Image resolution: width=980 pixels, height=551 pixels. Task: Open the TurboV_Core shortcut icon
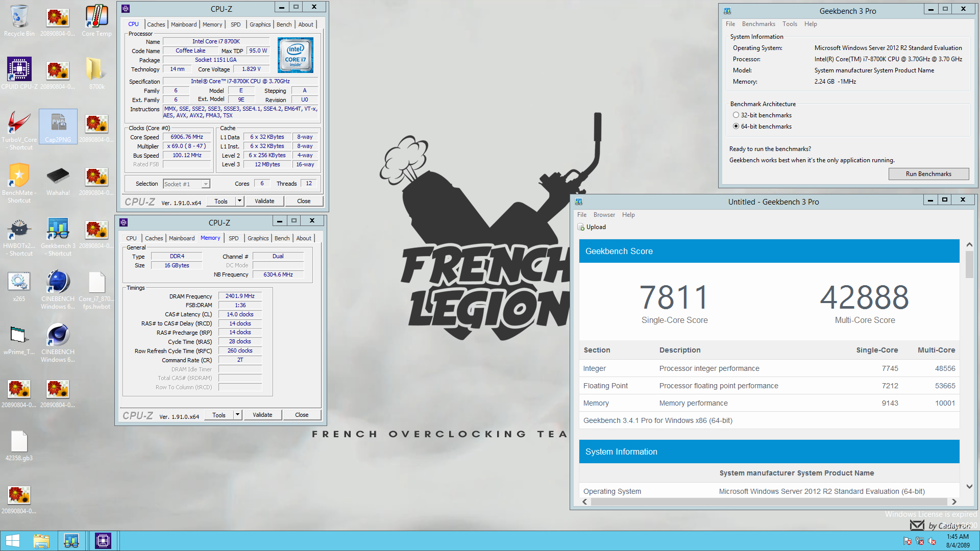(x=19, y=130)
